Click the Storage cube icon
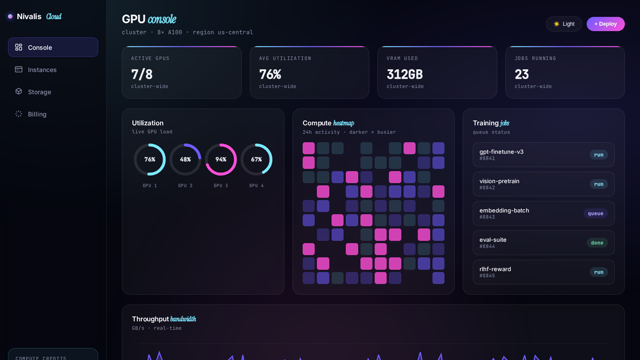 click(x=18, y=91)
